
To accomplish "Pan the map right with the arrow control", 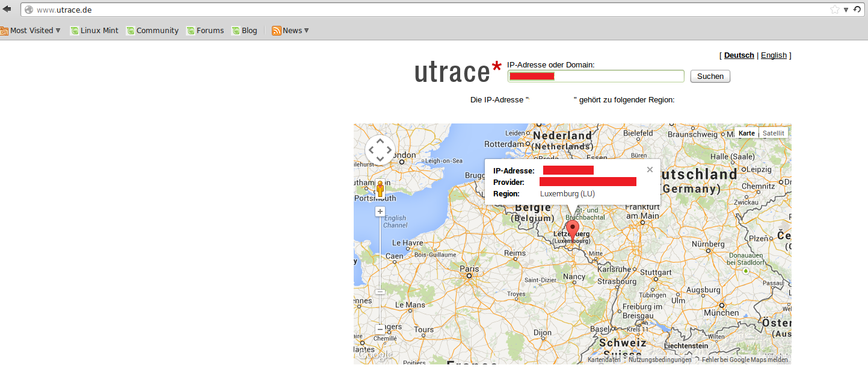I will [389, 150].
